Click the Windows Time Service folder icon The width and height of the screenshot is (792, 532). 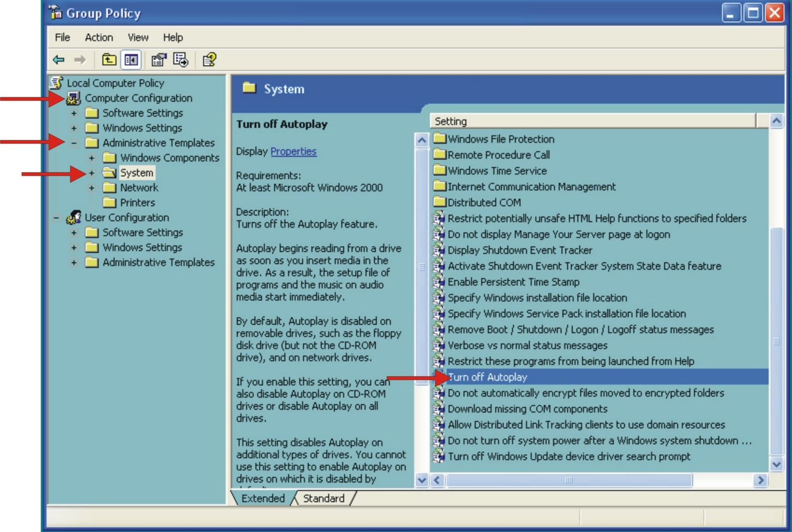440,170
